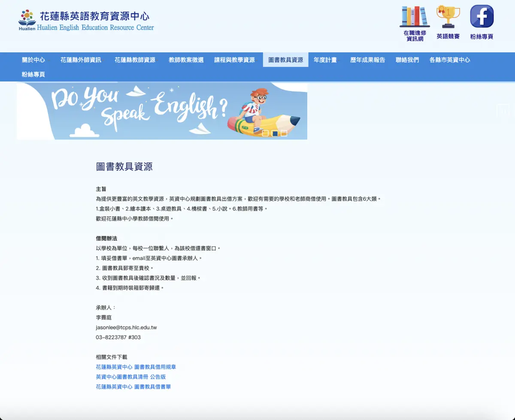The image size is (515, 420).
Task: Click the Hualien English Education Resource Center logo
Action: pos(86,21)
